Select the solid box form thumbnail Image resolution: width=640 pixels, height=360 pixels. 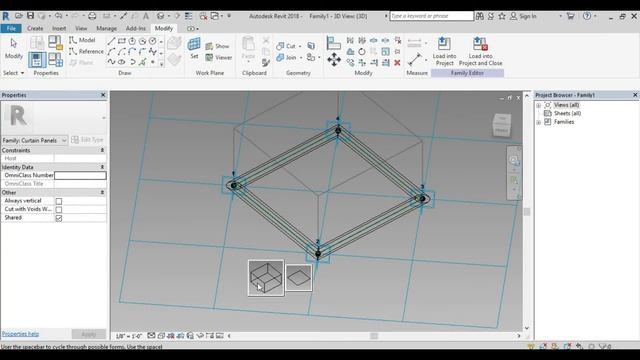pos(266,278)
